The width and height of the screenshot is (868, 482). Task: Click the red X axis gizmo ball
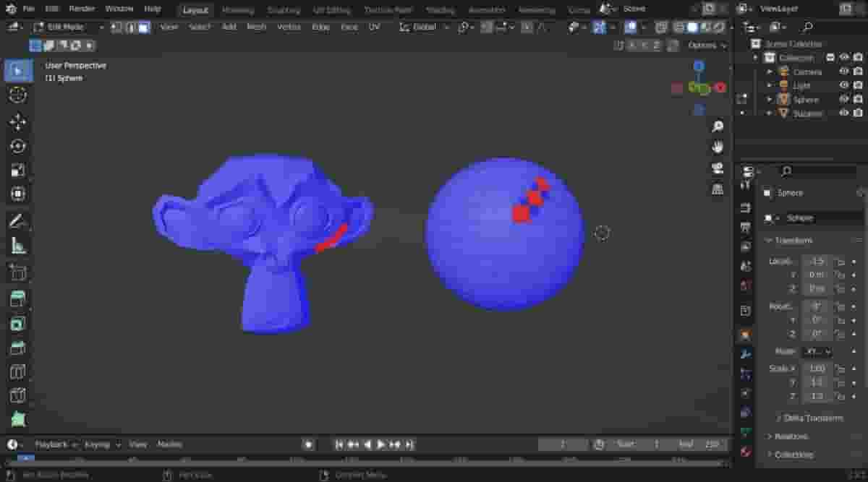(720, 87)
